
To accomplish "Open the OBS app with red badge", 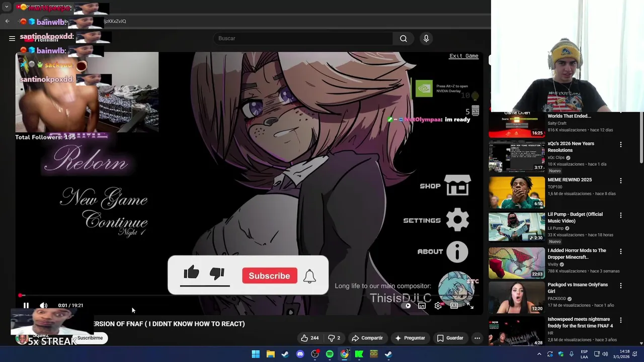I will (x=315, y=354).
